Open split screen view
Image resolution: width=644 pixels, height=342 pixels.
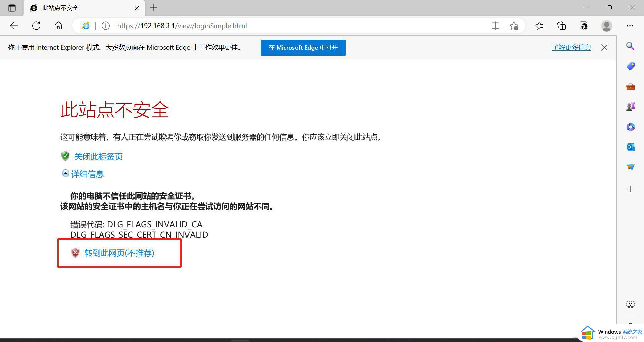(x=495, y=26)
